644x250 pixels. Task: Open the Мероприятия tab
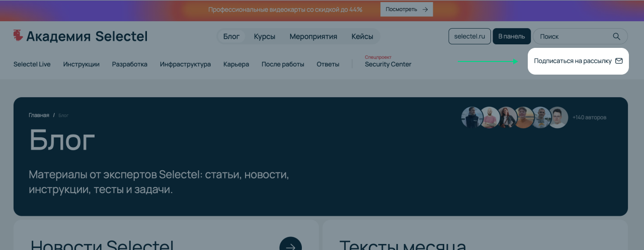313,36
